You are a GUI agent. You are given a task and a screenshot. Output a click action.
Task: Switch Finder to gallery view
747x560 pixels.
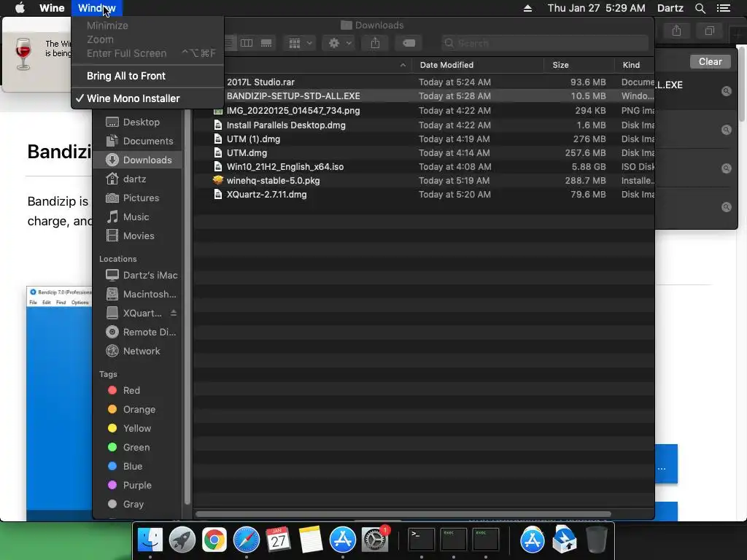click(x=266, y=43)
